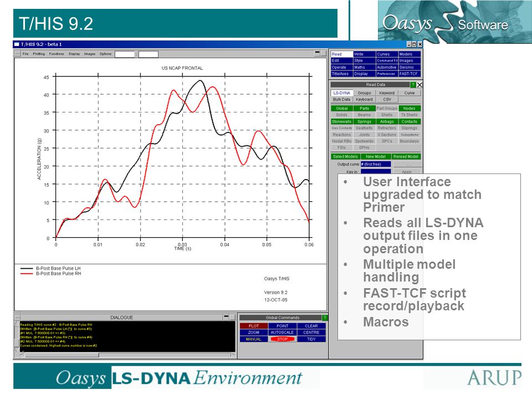The image size is (532, 399).
Task: Toggle Stonewalls data type selection
Action: [x=342, y=121]
